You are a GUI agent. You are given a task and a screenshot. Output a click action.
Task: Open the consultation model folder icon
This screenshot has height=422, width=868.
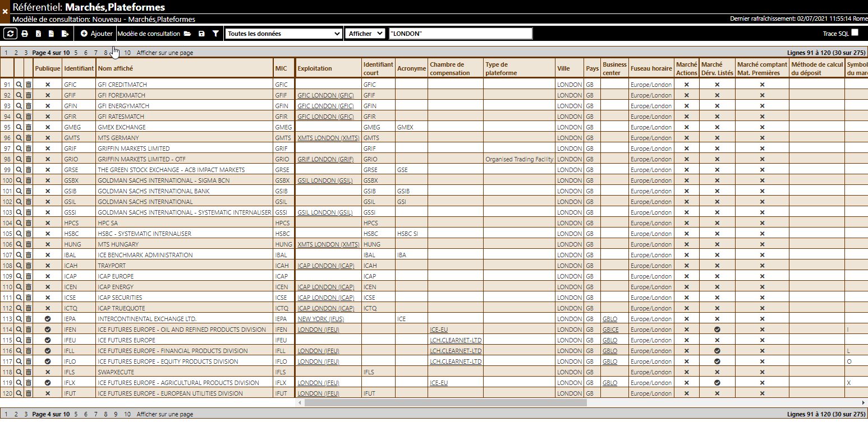[x=187, y=34]
